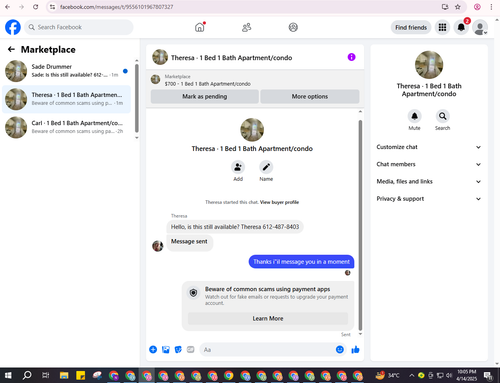Click Search in conversation icon
The image size is (500, 383).
[x=442, y=116]
